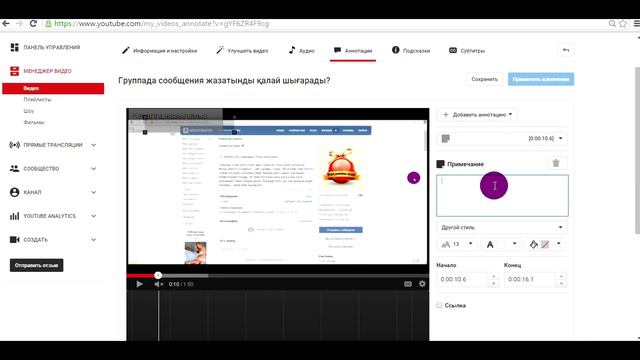640x360 pixels.
Task: Switch to Аудио tab
Action: point(301,51)
